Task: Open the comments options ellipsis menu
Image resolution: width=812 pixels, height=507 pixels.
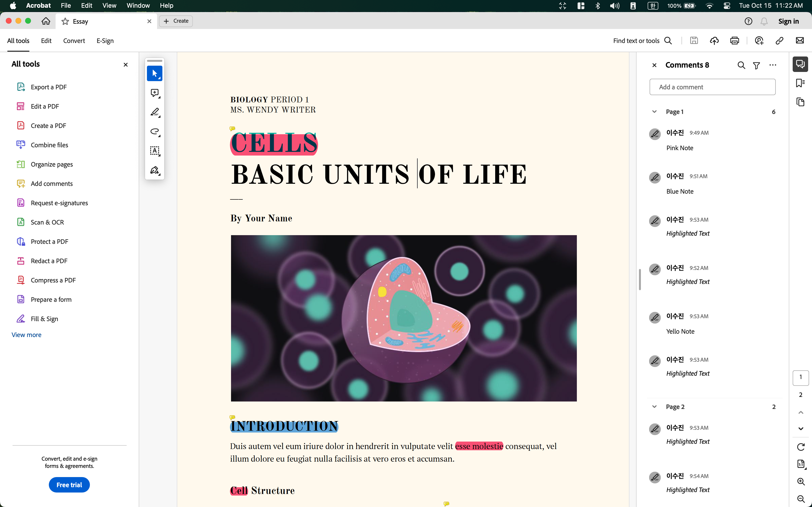Action: 773,65
